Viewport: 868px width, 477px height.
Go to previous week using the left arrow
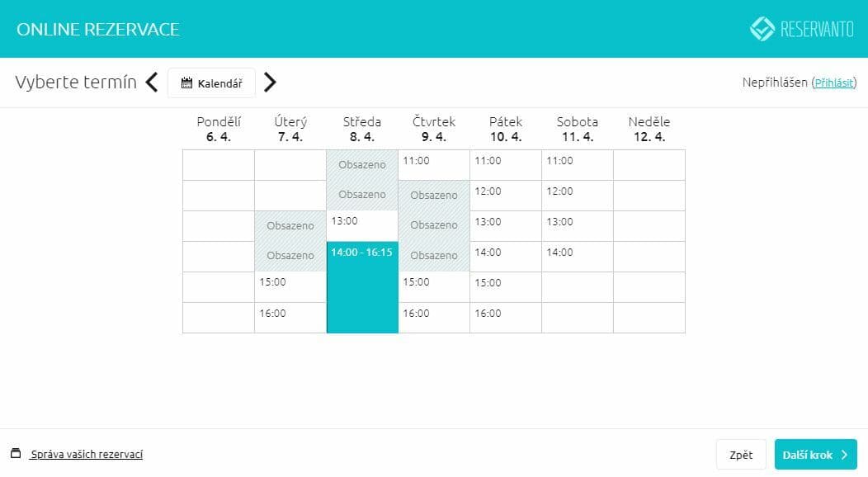pos(152,83)
